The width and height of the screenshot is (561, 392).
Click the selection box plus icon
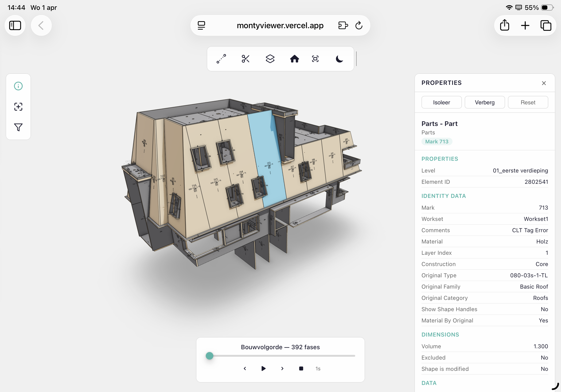coord(18,107)
